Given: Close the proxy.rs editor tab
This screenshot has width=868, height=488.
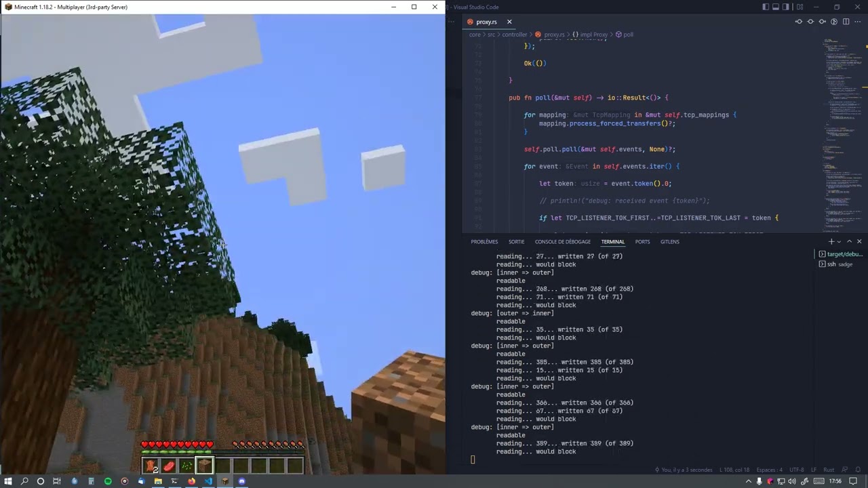Looking at the screenshot, I should pyautogui.click(x=509, y=22).
